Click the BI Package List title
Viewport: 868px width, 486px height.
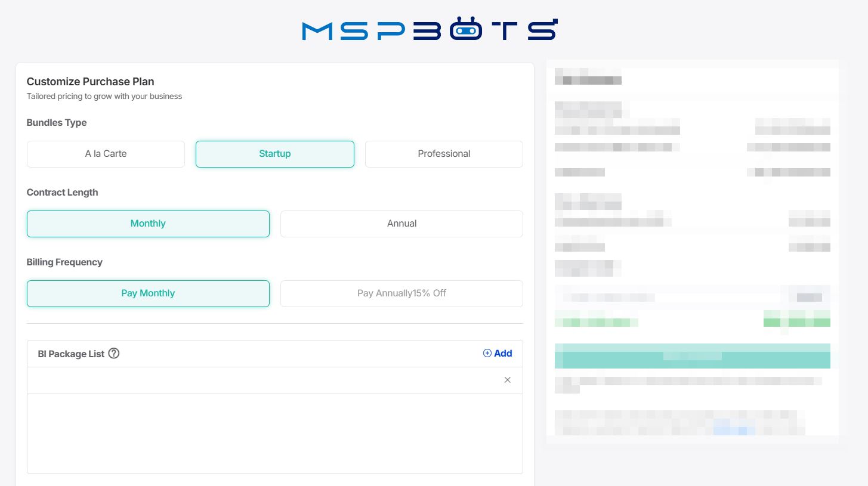click(71, 354)
